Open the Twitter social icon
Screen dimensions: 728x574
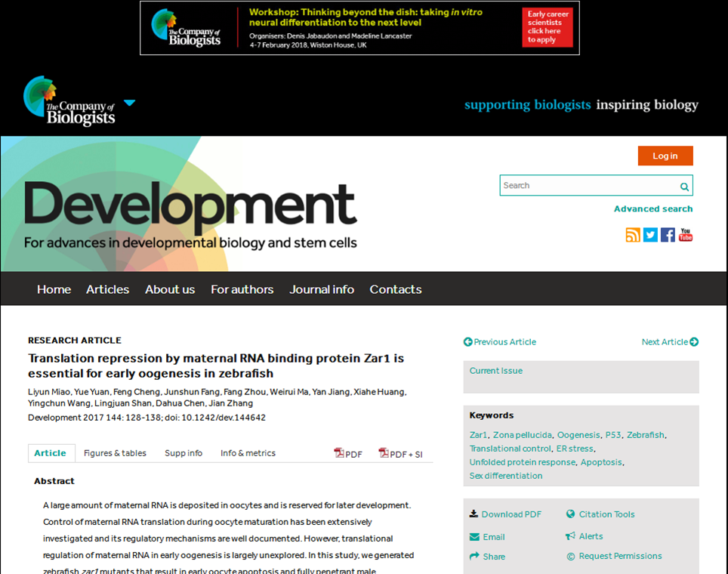650,235
